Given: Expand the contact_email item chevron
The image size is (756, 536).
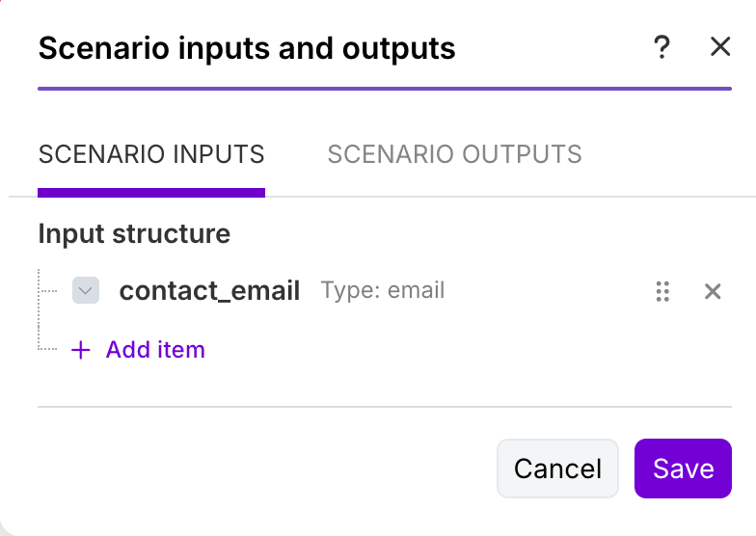Looking at the screenshot, I should [86, 290].
